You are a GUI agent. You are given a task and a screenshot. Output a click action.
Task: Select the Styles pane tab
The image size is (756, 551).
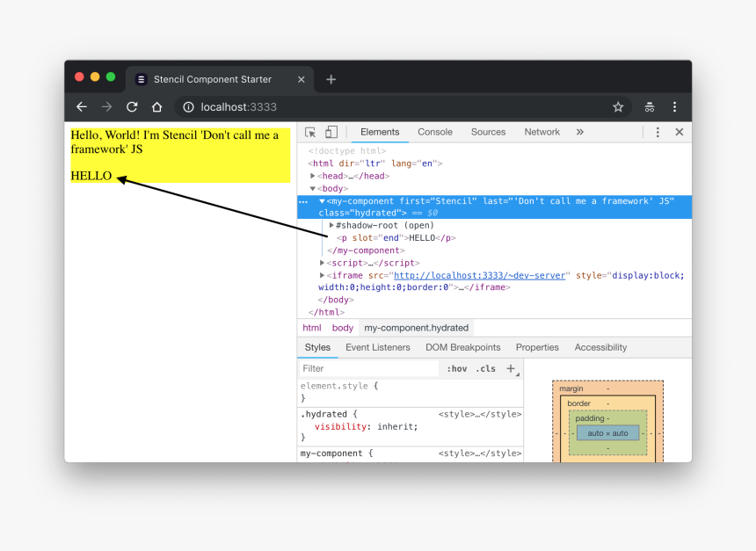tap(317, 348)
